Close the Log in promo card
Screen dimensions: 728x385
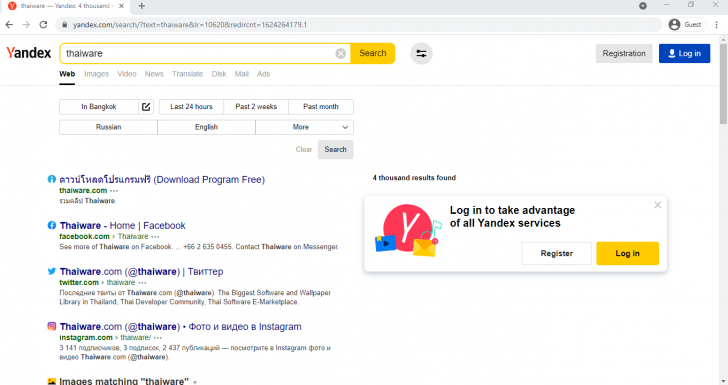[x=657, y=205]
